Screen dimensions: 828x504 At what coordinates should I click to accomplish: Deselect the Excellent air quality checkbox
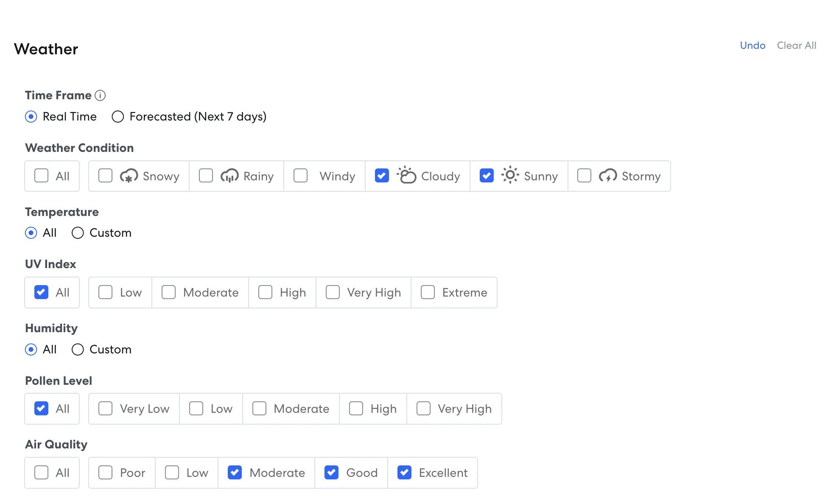point(404,473)
